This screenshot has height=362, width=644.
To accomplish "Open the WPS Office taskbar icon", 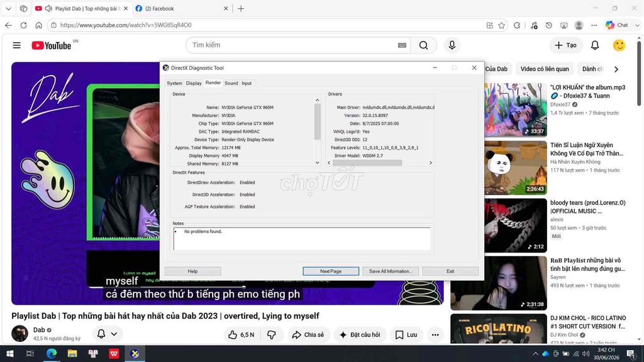I will (114, 353).
